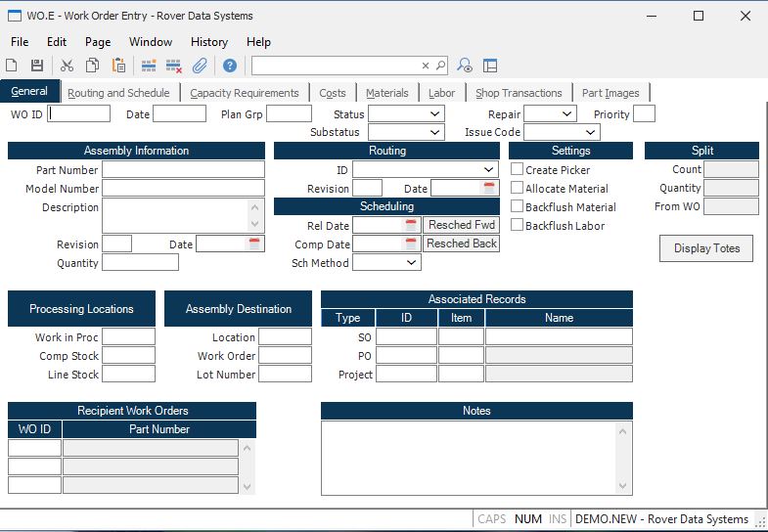Click the blue Help question mark icon

coord(230,66)
